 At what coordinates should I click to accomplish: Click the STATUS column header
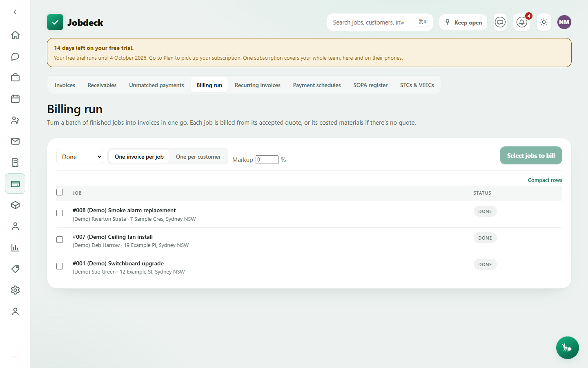click(x=482, y=193)
